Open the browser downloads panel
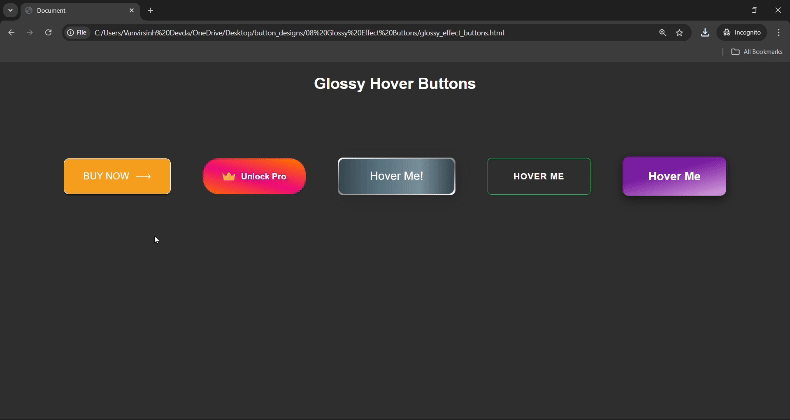 point(705,33)
